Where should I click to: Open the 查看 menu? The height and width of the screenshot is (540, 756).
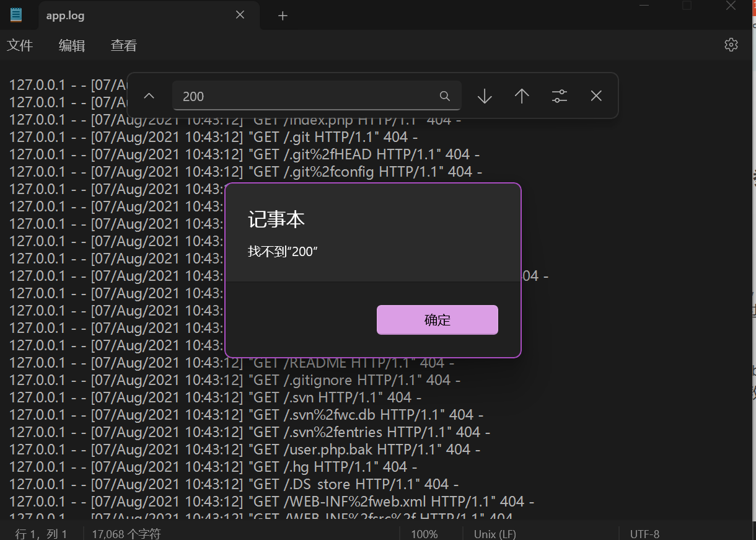(122, 45)
